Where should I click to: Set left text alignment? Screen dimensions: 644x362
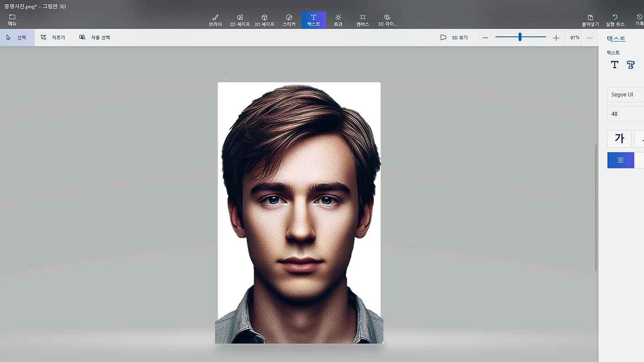[x=620, y=160]
